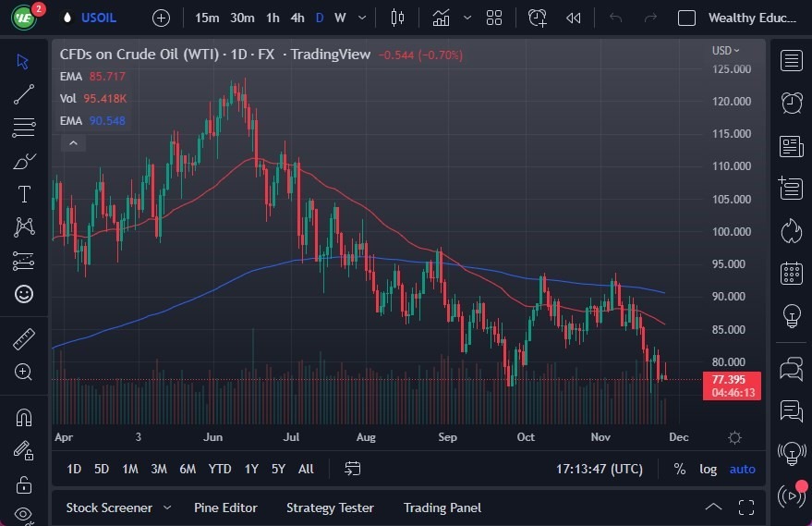Click the ruler measure tool
The image size is (812, 526).
pos(24,339)
